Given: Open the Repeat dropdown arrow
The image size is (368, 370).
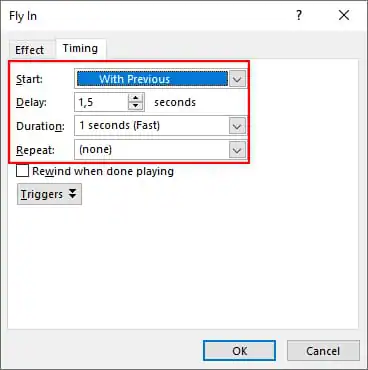Looking at the screenshot, I should click(237, 150).
